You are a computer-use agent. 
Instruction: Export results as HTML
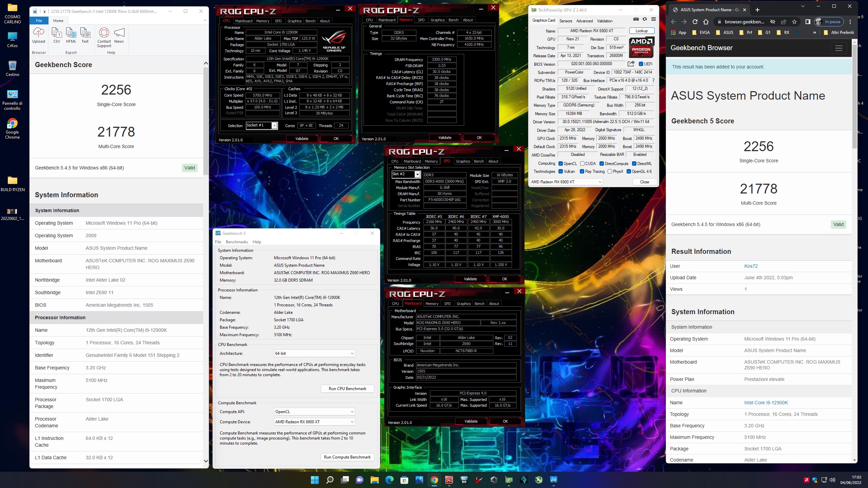point(71,36)
